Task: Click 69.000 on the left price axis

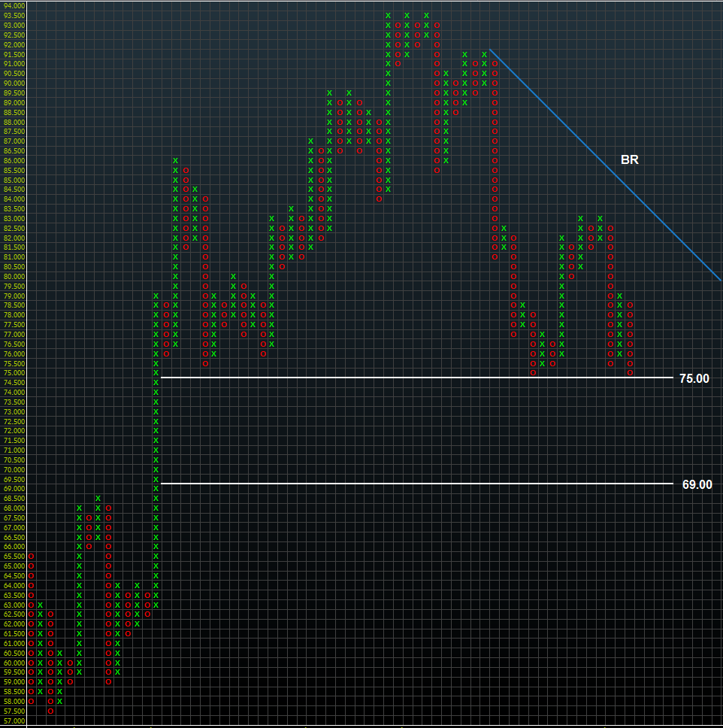Action: (x=14, y=489)
